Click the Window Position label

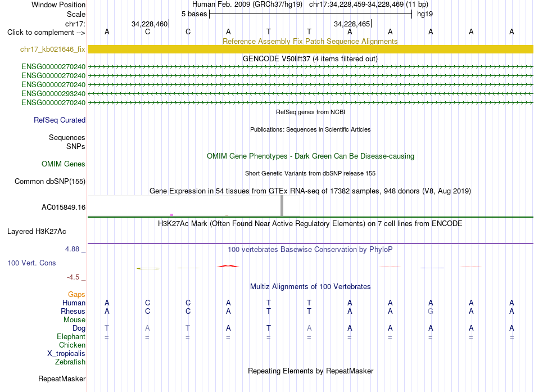(58, 4)
